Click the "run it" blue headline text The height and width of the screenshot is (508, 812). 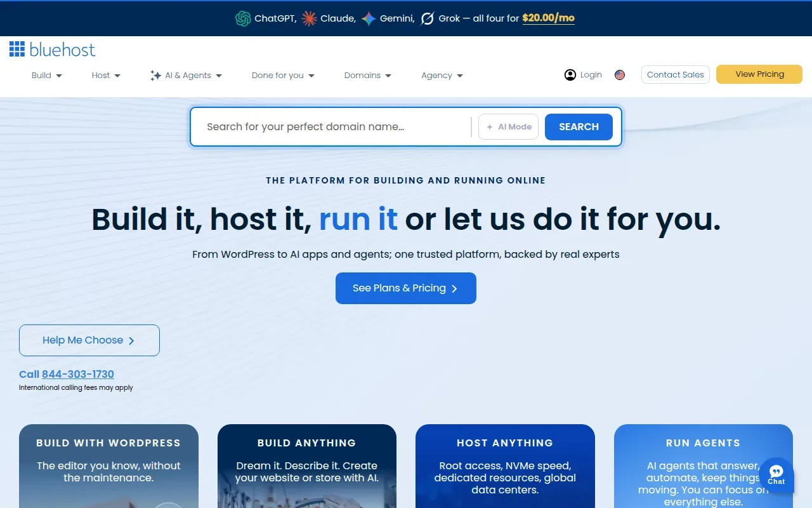(x=358, y=219)
